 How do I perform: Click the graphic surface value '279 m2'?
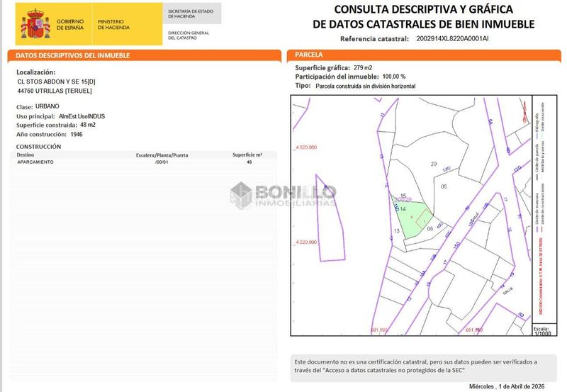[363, 67]
